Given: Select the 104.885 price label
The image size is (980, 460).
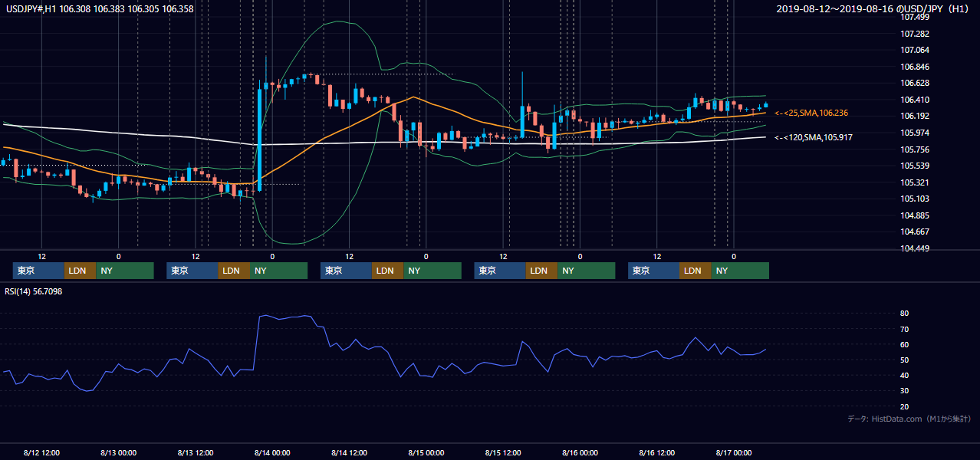Looking at the screenshot, I should point(915,215).
